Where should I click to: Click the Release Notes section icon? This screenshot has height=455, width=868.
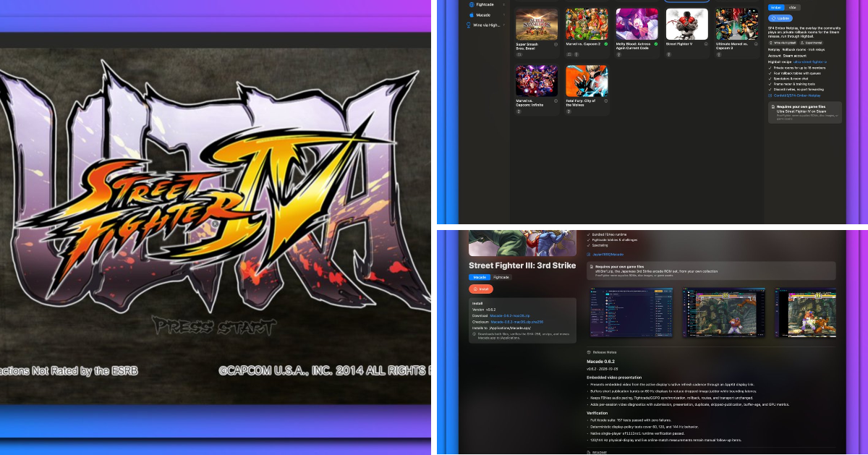[589, 353]
